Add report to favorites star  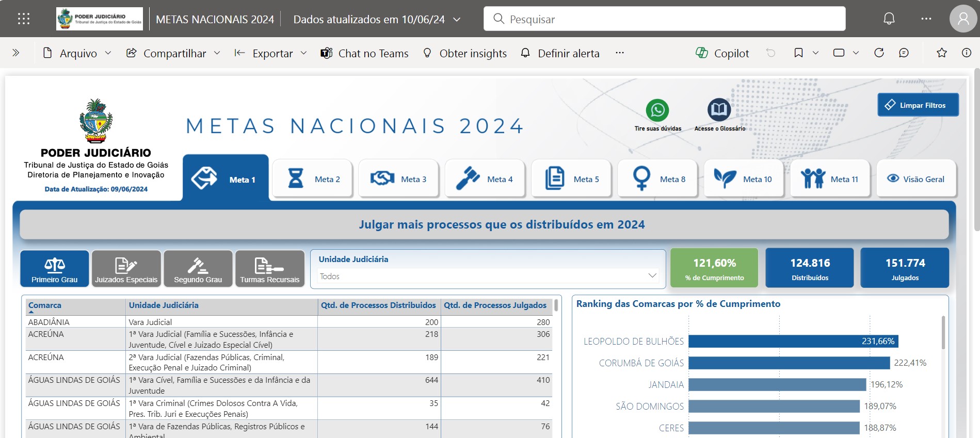coord(942,53)
